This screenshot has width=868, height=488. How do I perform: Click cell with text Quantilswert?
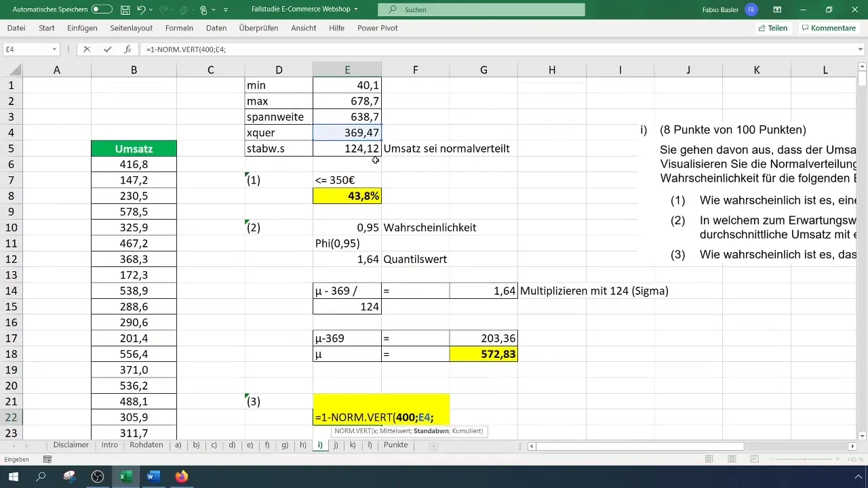click(x=415, y=259)
